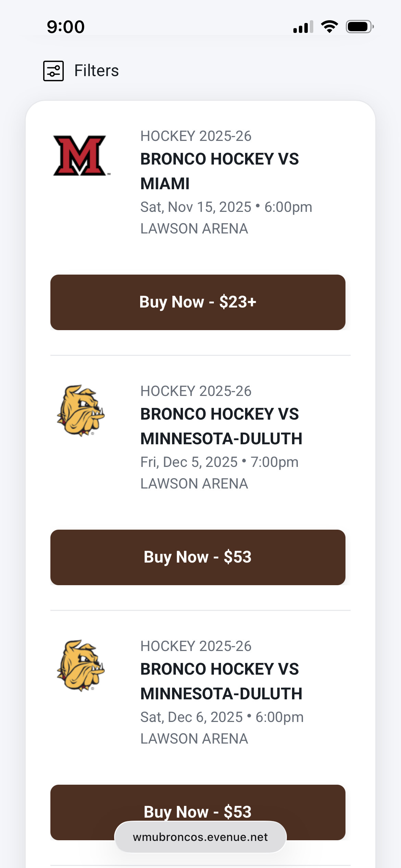This screenshot has height=868, width=401.
Task: Select the Fri, Dec 5, 2025 date line
Action: coord(219,462)
